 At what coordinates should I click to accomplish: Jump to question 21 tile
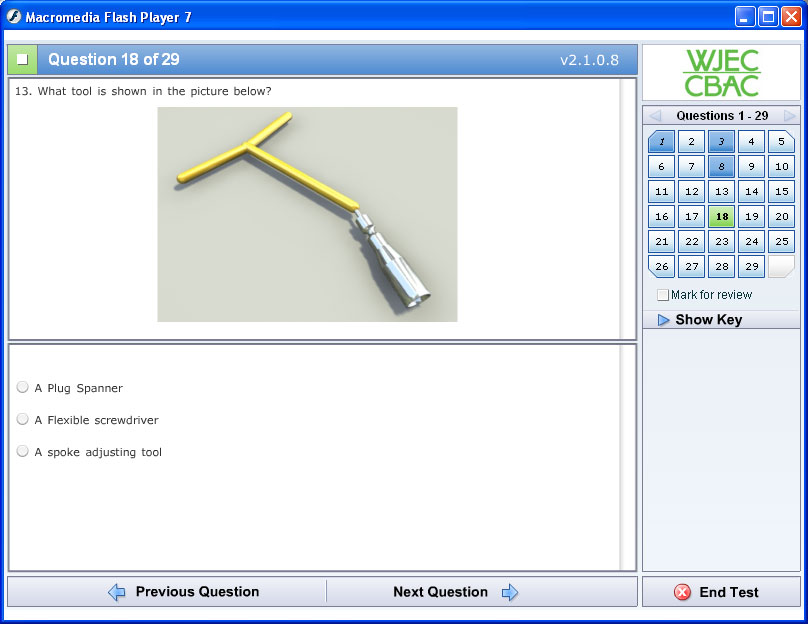(661, 242)
